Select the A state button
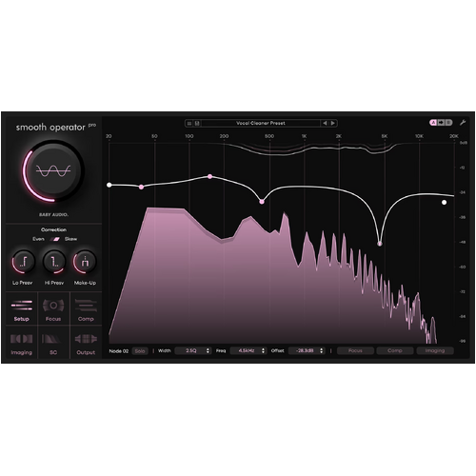This screenshot has height=476, width=476. pos(433,123)
